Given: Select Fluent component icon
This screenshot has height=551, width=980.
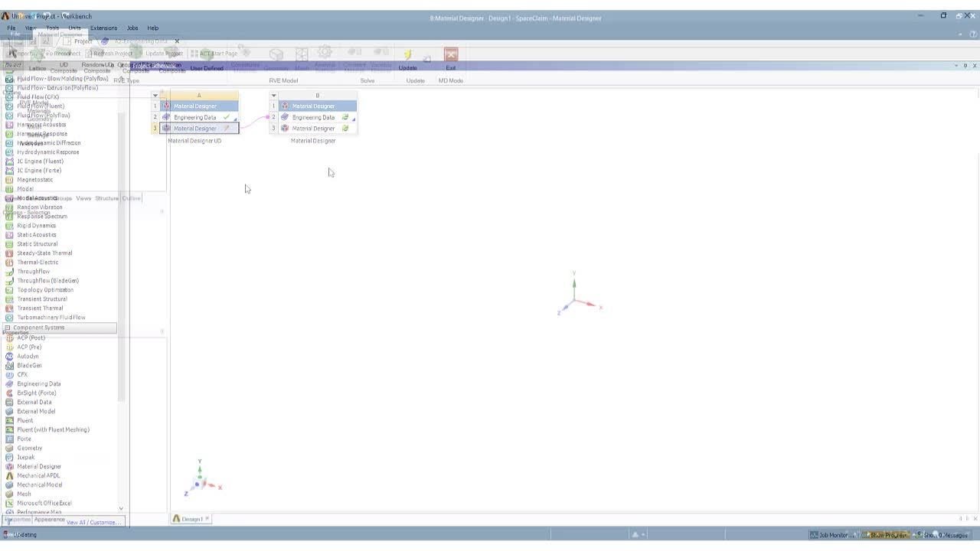Looking at the screenshot, I should (9, 420).
